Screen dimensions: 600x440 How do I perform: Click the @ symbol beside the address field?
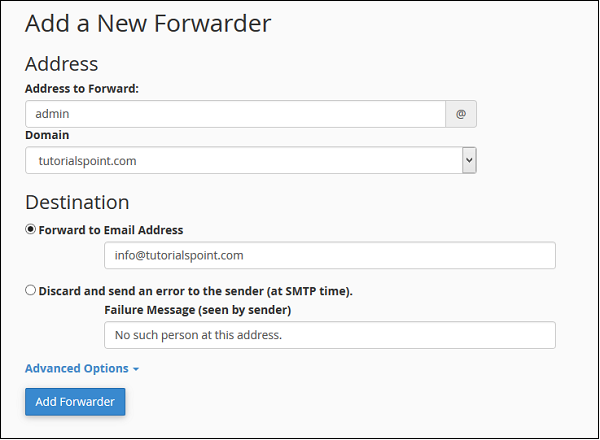(x=461, y=114)
